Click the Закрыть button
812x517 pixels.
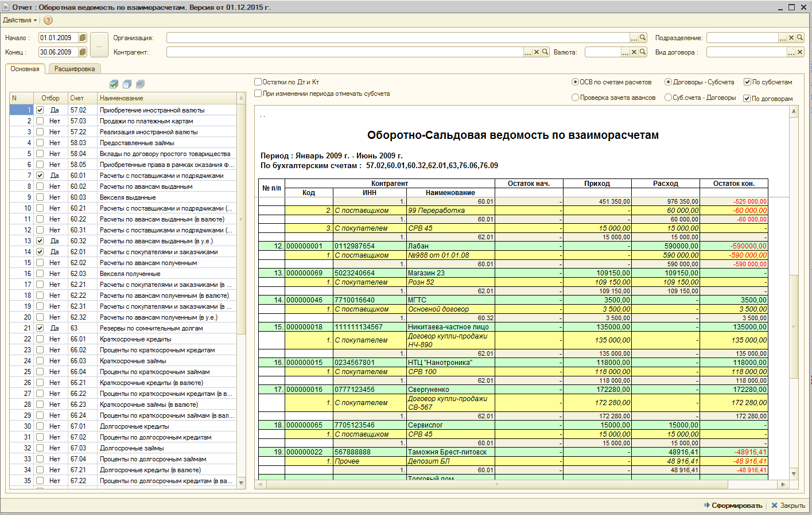[788, 506]
